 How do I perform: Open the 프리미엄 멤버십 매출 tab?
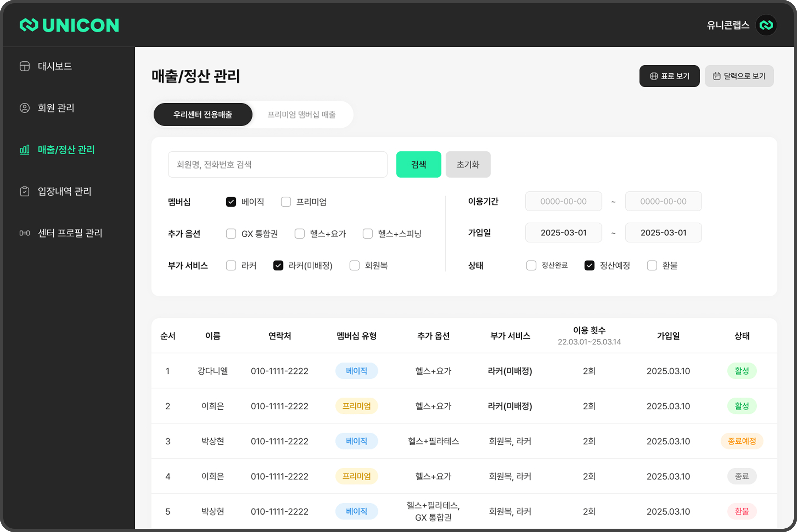click(x=301, y=115)
